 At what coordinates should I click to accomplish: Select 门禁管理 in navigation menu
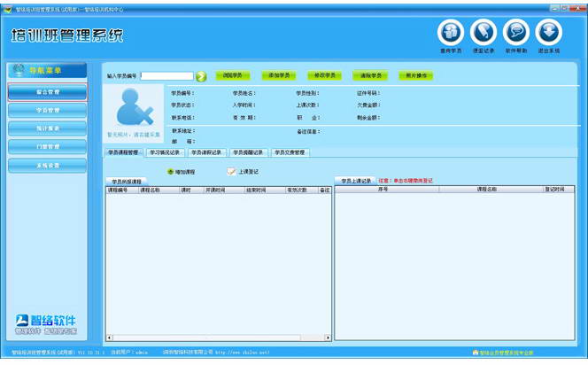pyautogui.click(x=48, y=147)
